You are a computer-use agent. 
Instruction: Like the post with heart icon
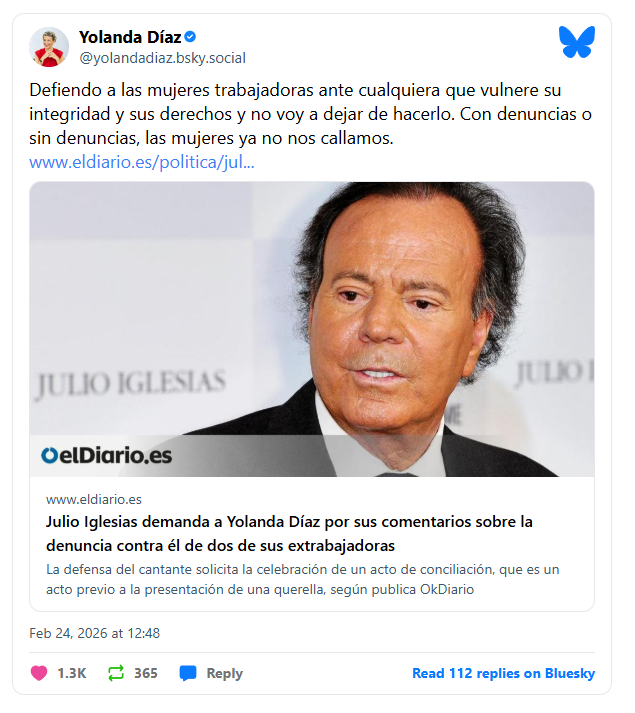39,673
